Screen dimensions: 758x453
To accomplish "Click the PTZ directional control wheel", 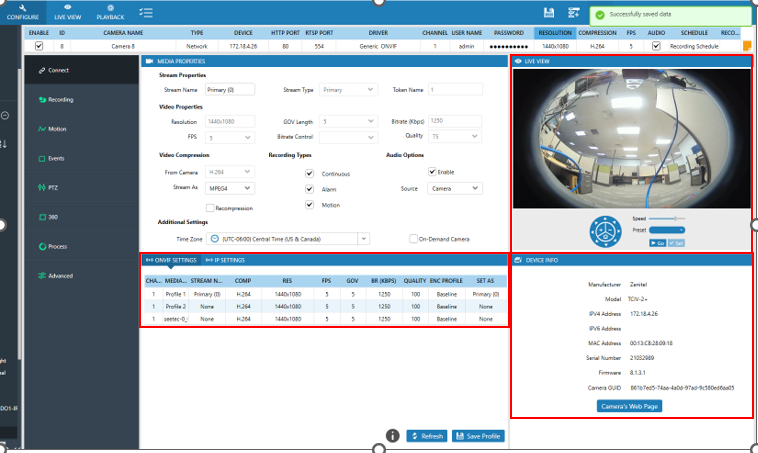I will [606, 231].
